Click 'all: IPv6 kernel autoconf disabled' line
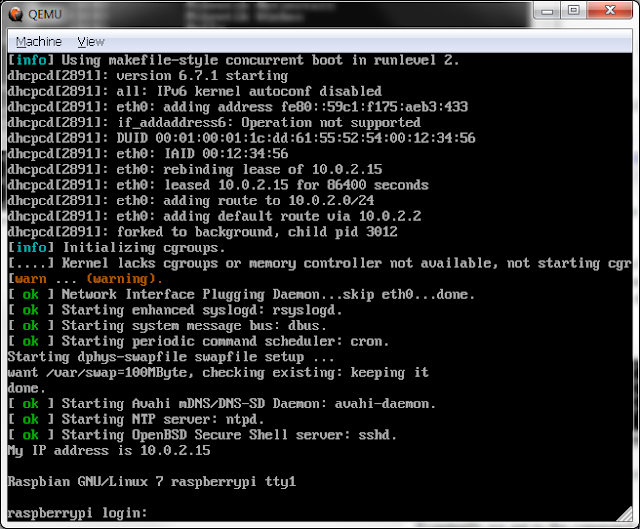The width and height of the screenshot is (640, 529). pyautogui.click(x=195, y=91)
